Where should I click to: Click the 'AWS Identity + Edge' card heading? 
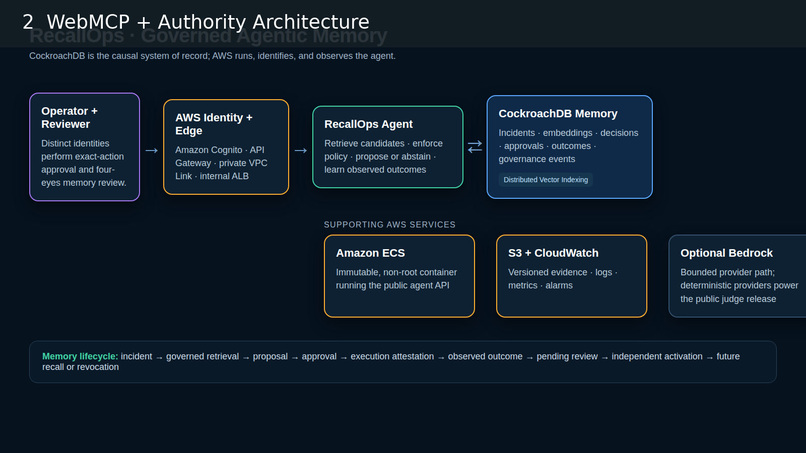point(213,124)
